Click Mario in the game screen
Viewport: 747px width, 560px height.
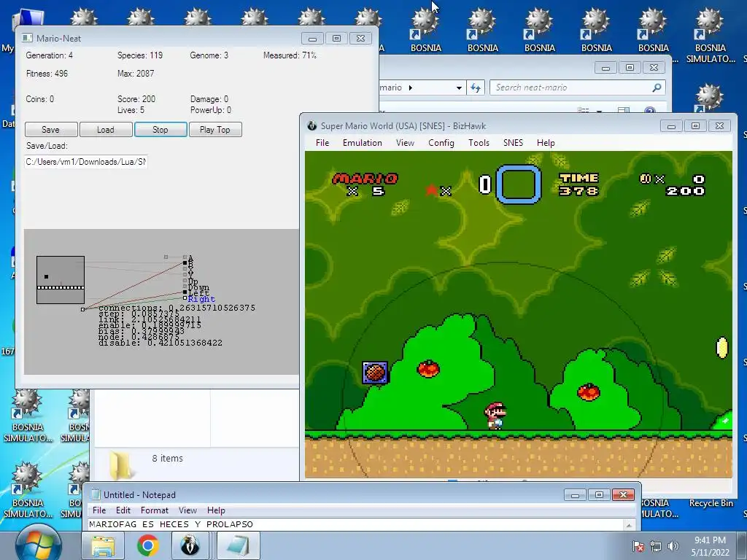click(495, 416)
